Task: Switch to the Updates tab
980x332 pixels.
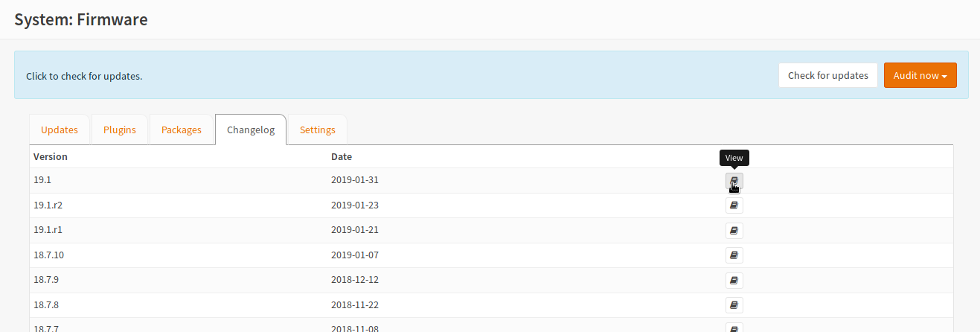Action: (x=60, y=130)
